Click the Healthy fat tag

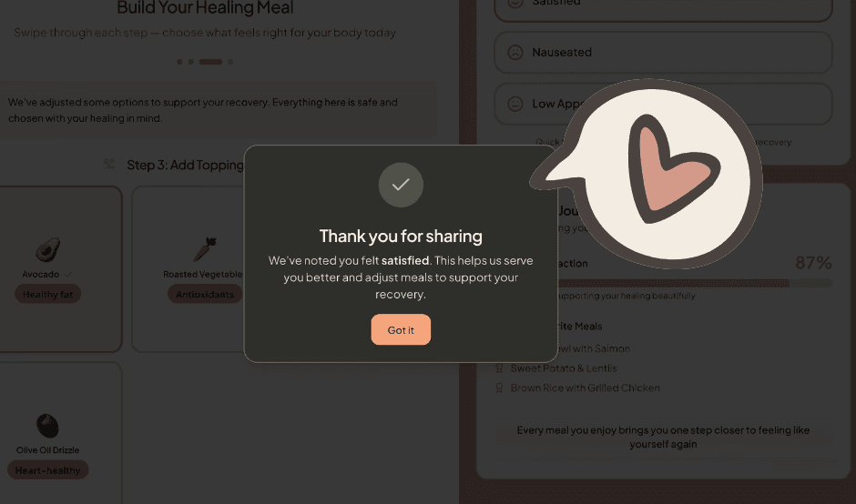click(x=47, y=294)
